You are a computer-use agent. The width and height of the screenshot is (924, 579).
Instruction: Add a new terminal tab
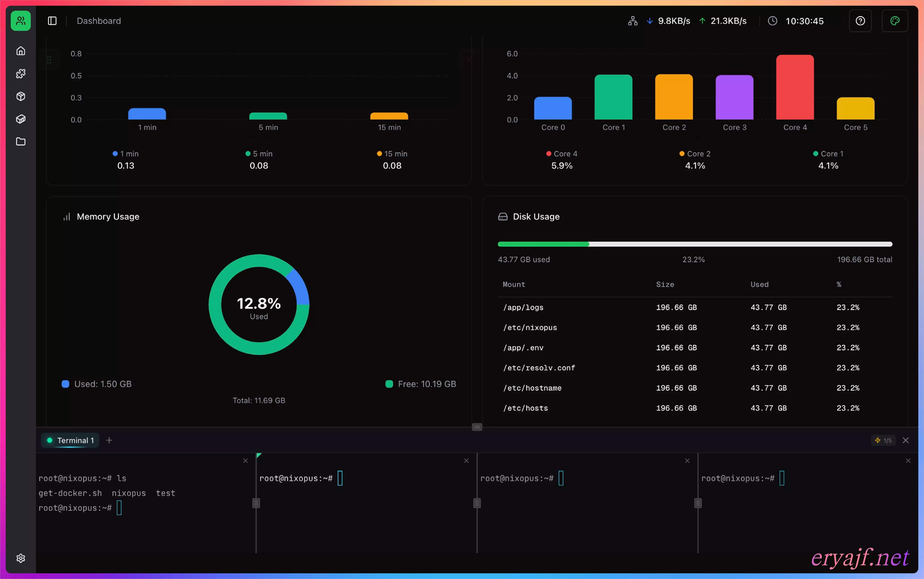point(109,440)
